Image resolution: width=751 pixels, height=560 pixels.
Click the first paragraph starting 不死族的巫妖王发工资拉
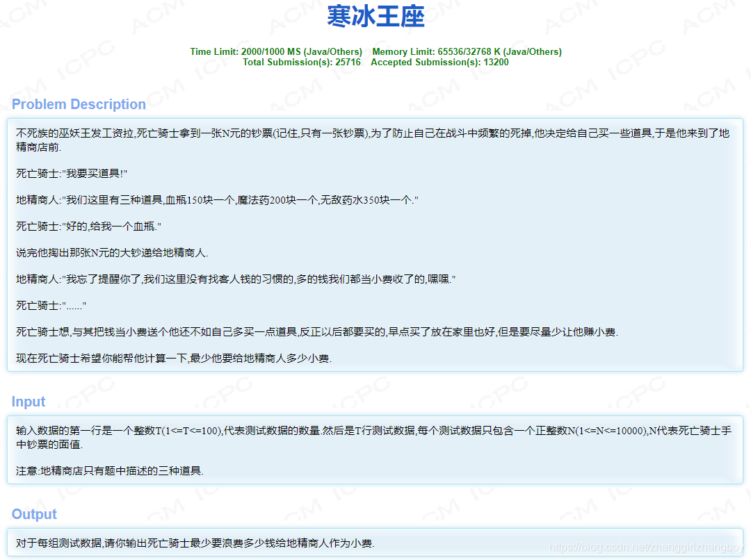pos(373,140)
